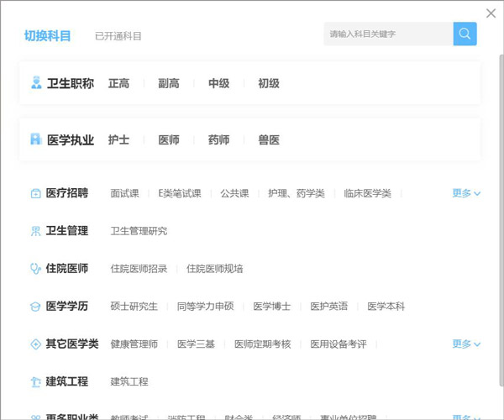The height and width of the screenshot is (420, 504).
Task: Select 中级 under 卫生职称
Action: point(218,83)
